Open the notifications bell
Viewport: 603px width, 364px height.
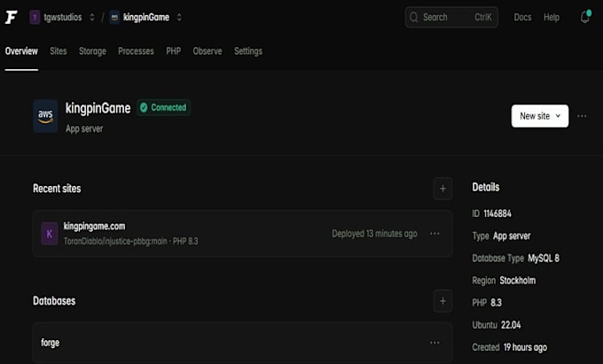pos(585,17)
